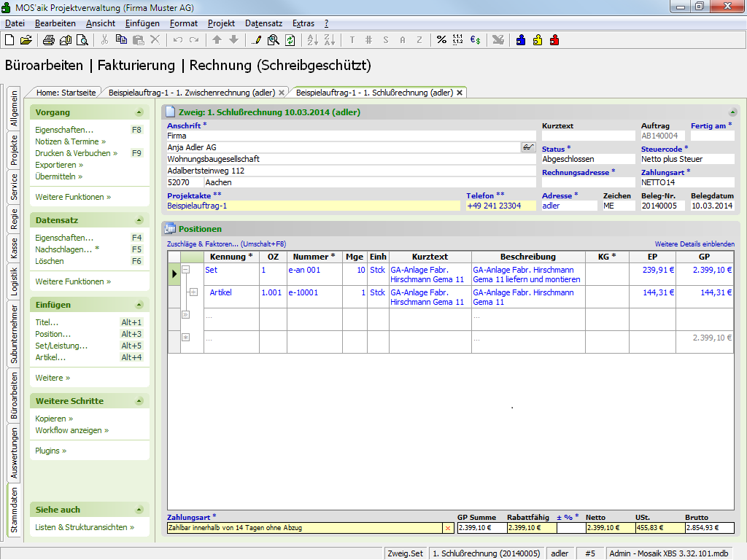Viewport: 747px width, 560px height.
Task: Click the sort ascending A-Z icon
Action: (312, 40)
